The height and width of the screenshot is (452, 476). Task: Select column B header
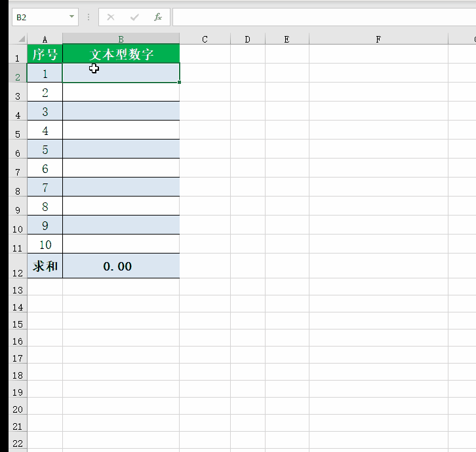pos(121,39)
